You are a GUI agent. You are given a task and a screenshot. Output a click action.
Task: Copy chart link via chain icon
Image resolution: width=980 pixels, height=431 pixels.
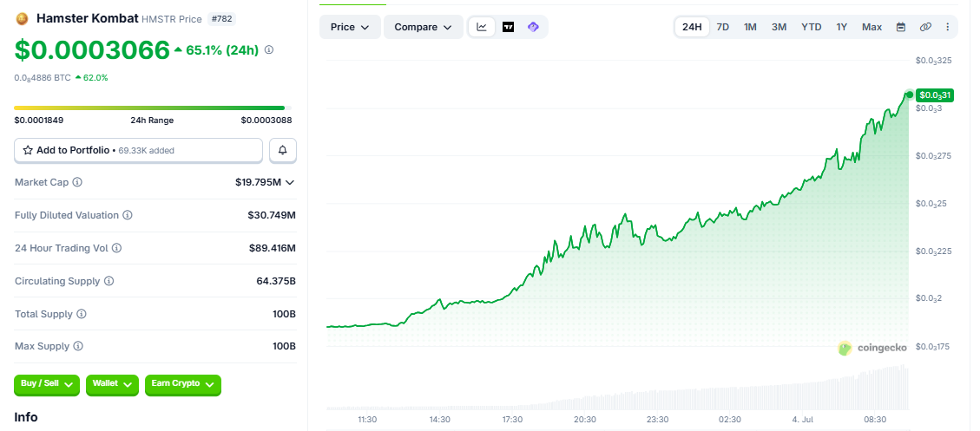pos(925,27)
